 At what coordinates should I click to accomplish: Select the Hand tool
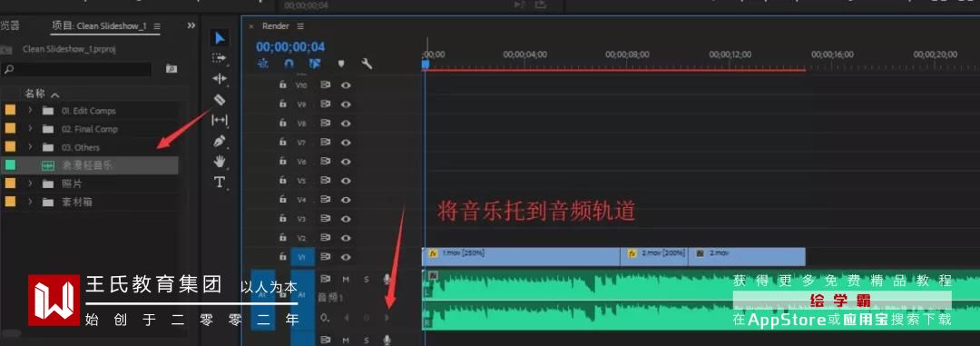220,162
